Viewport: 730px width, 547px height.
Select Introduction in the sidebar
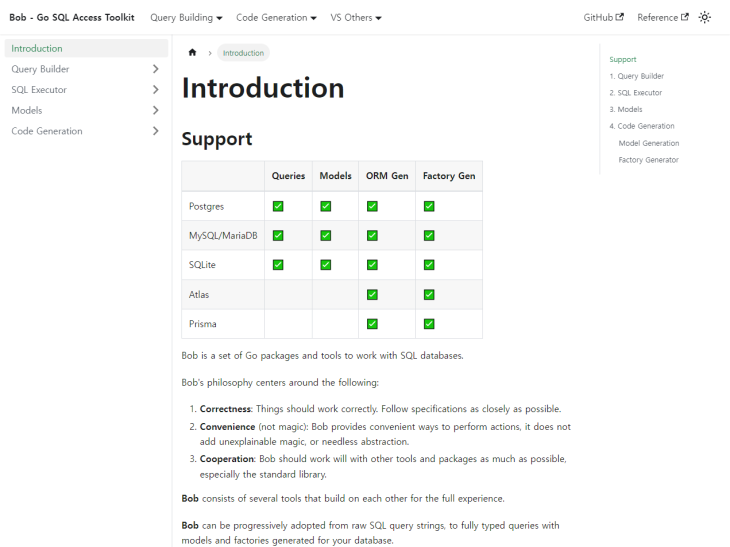pyautogui.click(x=37, y=48)
